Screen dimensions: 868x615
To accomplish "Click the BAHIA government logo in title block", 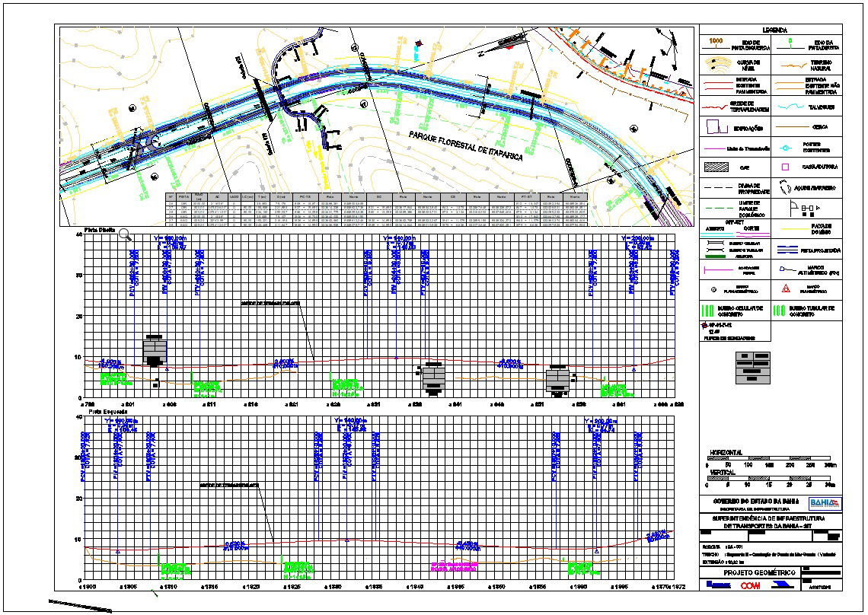I will pos(825,505).
